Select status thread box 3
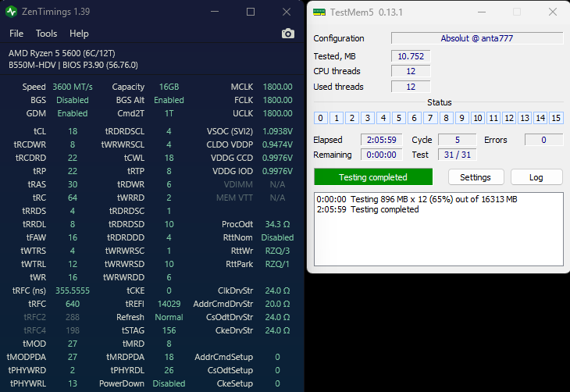570x392 pixels. [x=368, y=118]
